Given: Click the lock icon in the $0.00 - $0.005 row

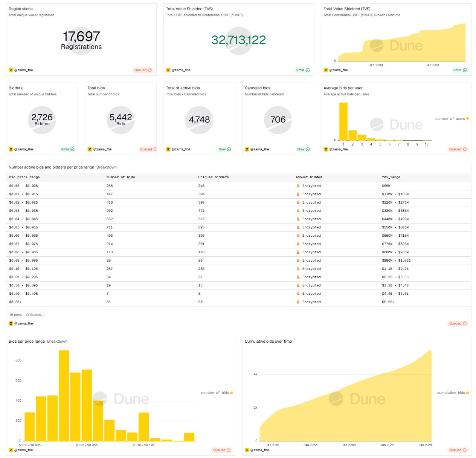Looking at the screenshot, I should (298, 186).
